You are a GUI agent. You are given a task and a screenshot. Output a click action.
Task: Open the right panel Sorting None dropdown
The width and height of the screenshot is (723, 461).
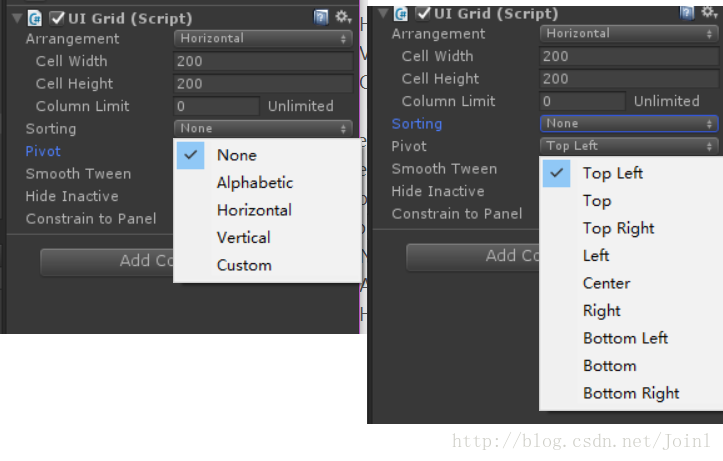[629, 124]
